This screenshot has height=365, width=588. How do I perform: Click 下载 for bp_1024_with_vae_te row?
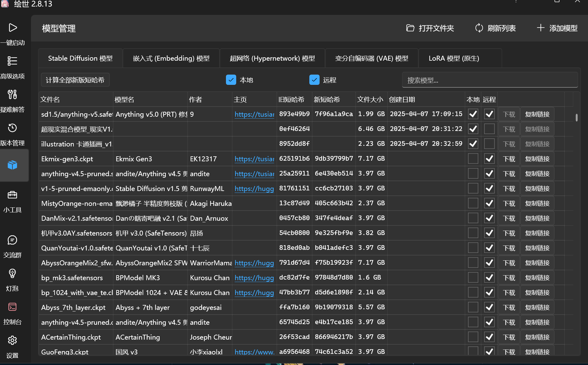[x=509, y=293]
